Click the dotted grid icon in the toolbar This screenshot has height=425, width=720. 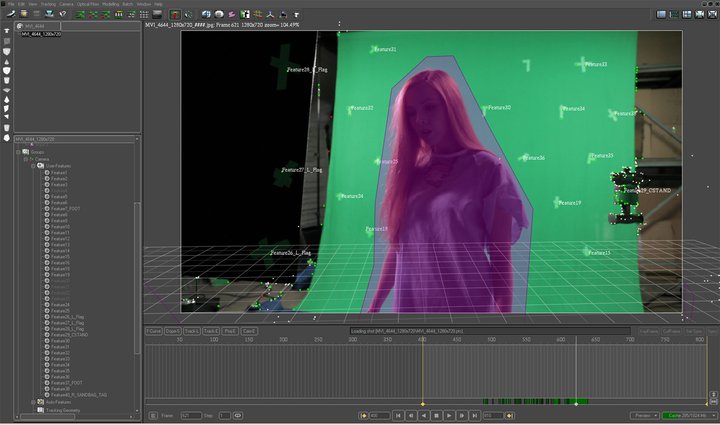144,15
